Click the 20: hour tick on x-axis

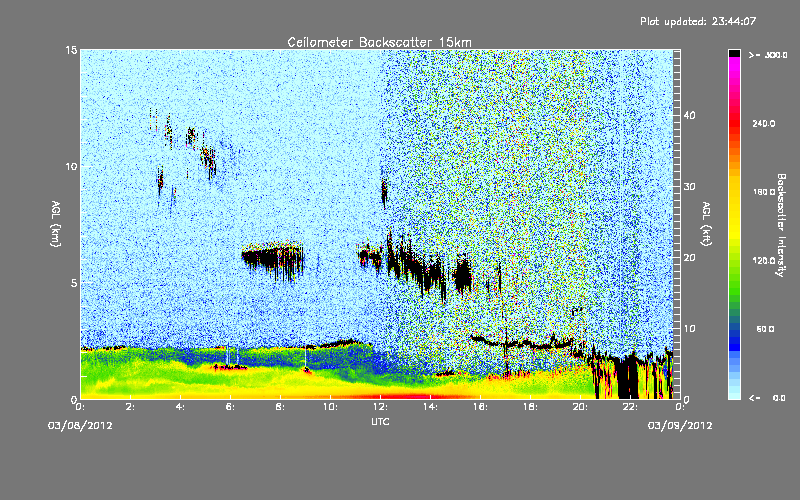click(x=581, y=407)
